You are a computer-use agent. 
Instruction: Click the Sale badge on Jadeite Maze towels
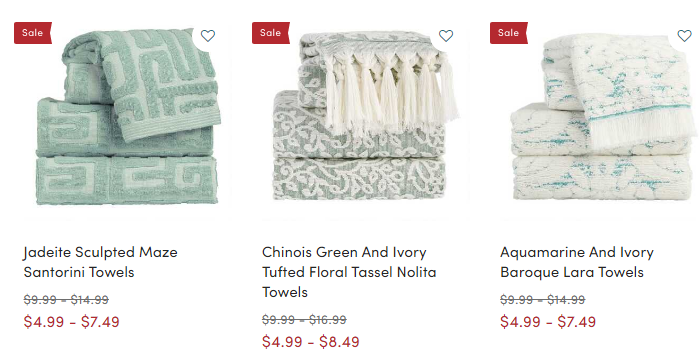33,33
